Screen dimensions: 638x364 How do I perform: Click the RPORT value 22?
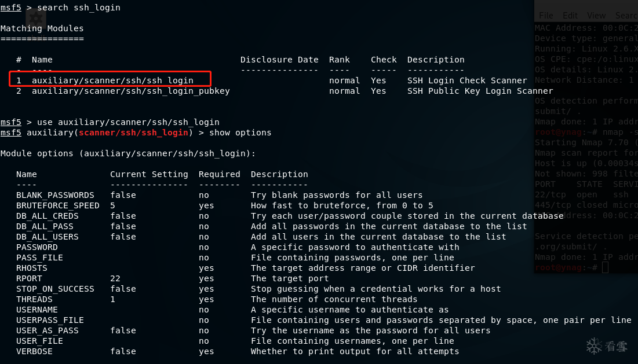pyautogui.click(x=115, y=279)
